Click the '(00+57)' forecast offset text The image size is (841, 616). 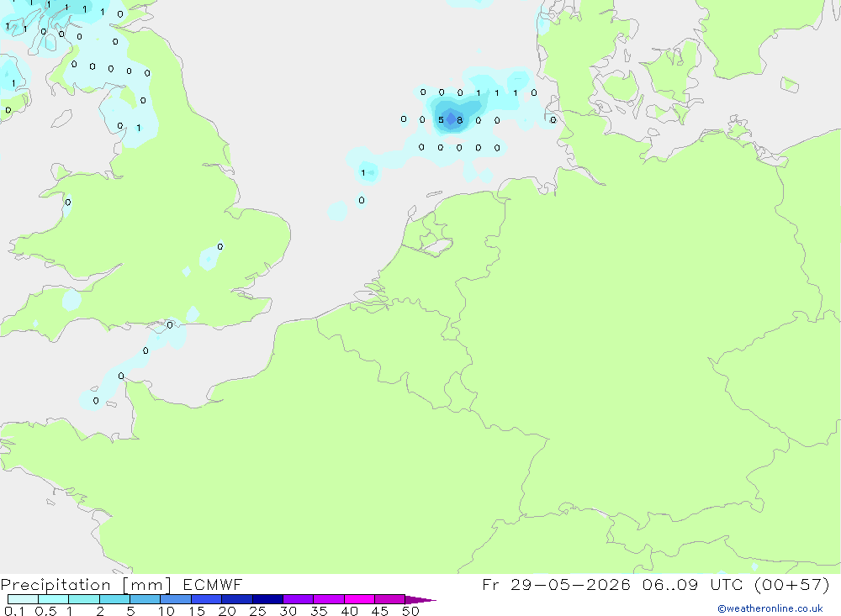(791, 584)
